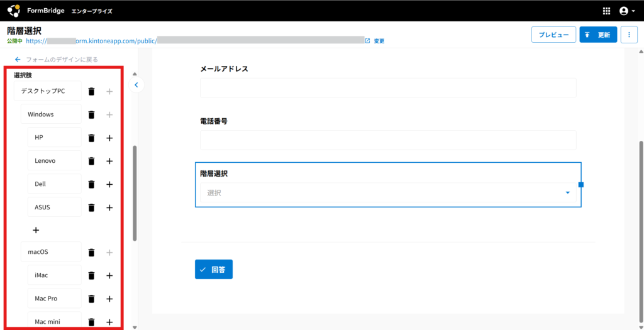The width and height of the screenshot is (644, 330).
Task: Click the 回答 submit button
Action: [214, 269]
